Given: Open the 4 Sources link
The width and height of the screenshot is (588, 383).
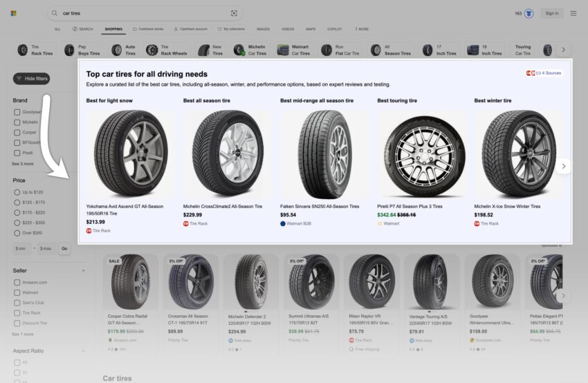Looking at the screenshot, I should (x=544, y=73).
